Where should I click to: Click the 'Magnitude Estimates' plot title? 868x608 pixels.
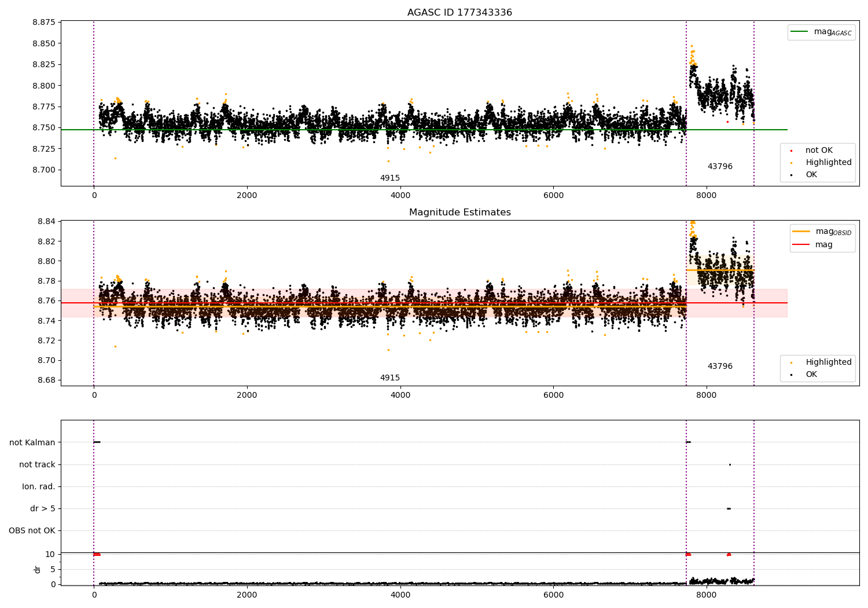point(459,213)
